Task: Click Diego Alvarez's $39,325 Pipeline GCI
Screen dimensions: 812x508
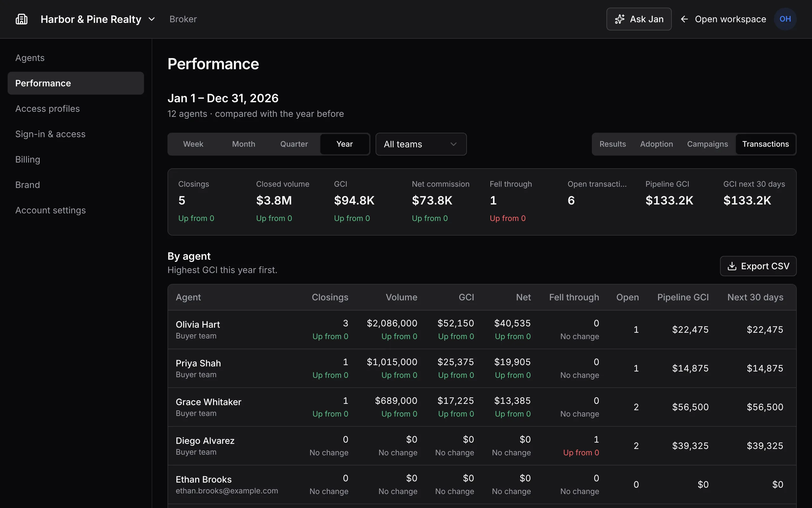Action: click(x=690, y=445)
